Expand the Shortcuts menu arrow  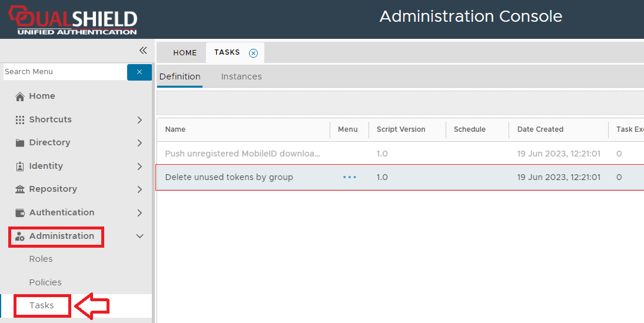(140, 120)
